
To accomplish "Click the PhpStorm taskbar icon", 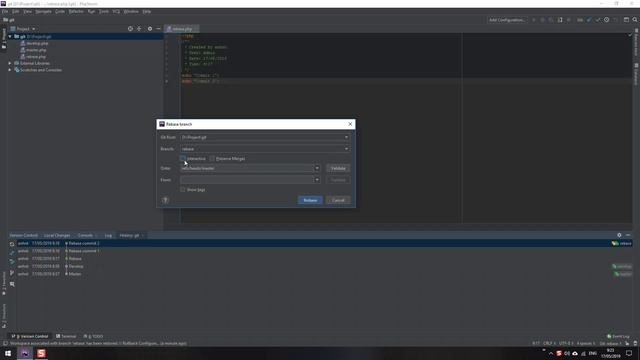I will click(25, 353).
